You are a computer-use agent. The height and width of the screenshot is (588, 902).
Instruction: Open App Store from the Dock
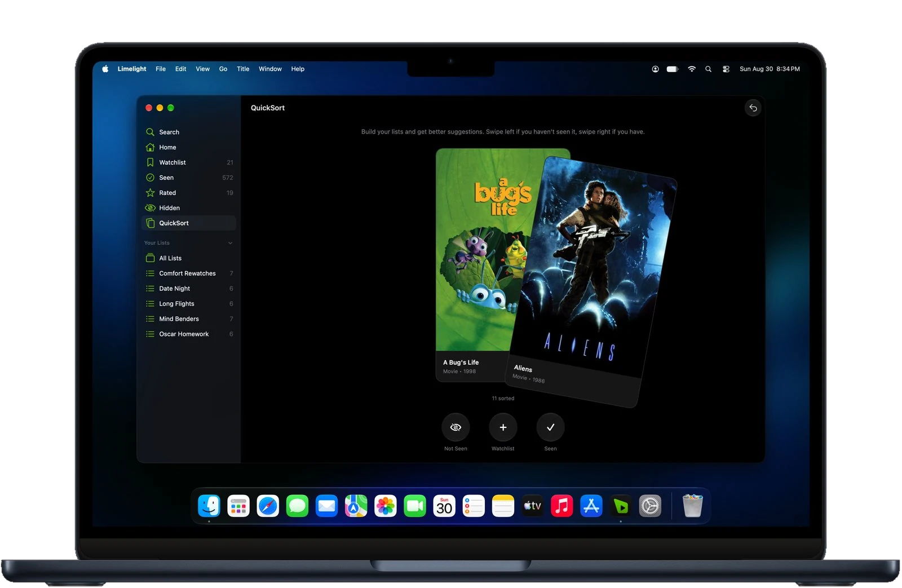[x=591, y=506]
